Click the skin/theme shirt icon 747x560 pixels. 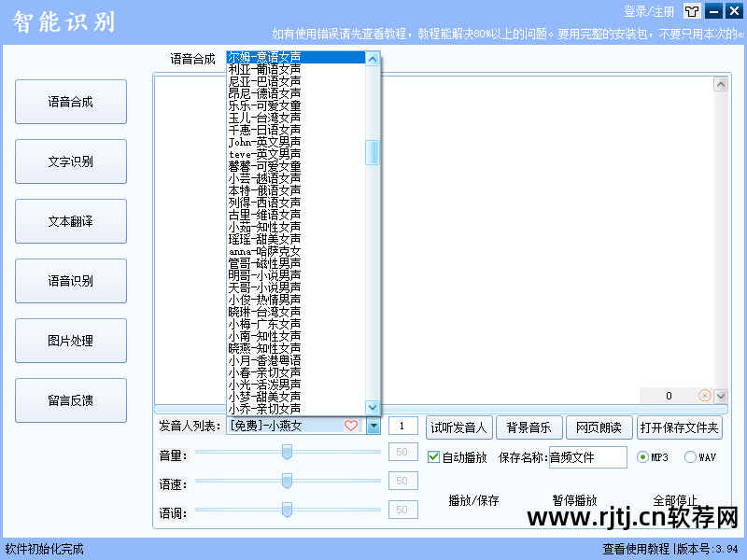click(692, 11)
